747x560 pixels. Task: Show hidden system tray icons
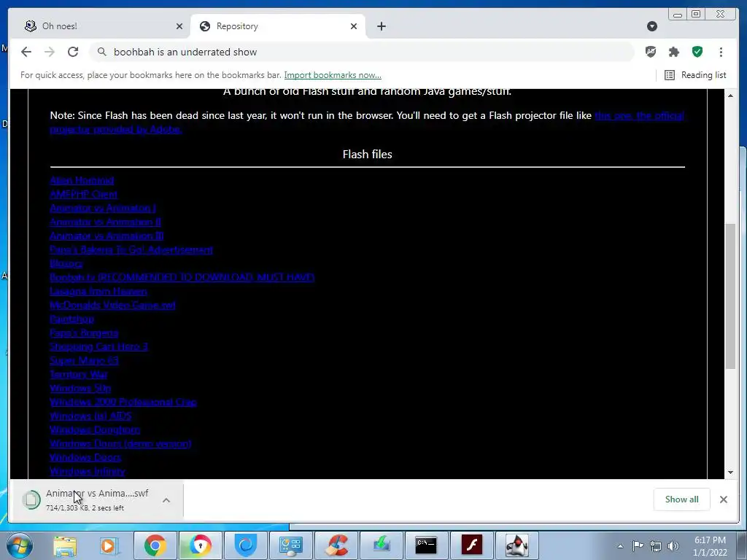(620, 546)
